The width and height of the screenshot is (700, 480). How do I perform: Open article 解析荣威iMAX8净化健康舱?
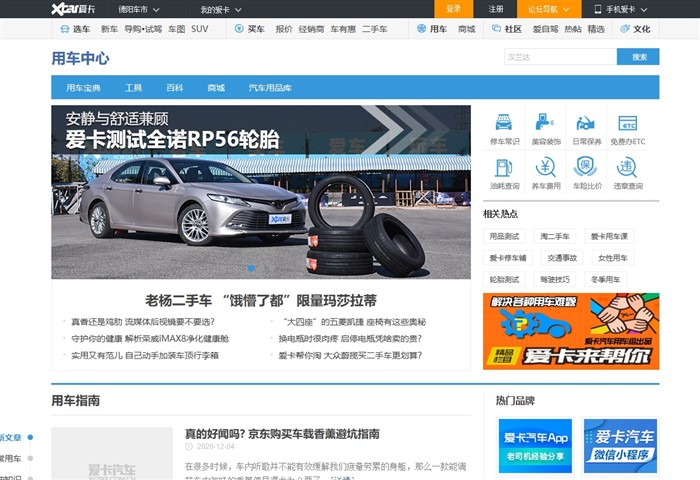click(150, 339)
